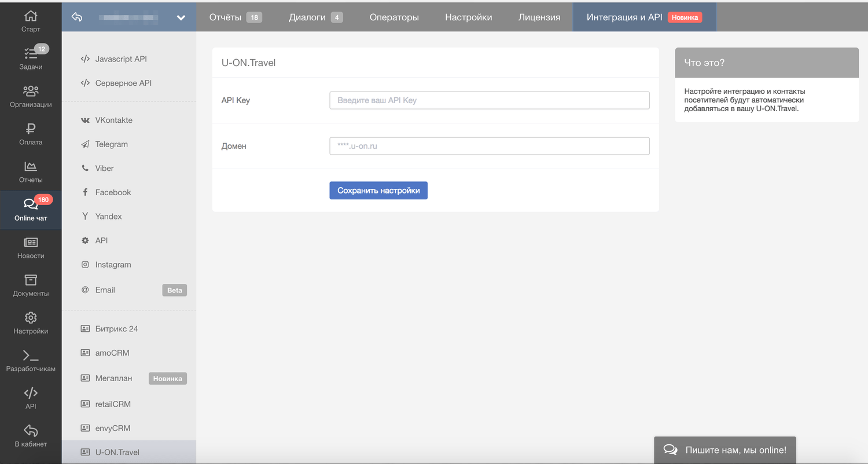Open the Новости newspaper icon
868x464 pixels.
(31, 242)
